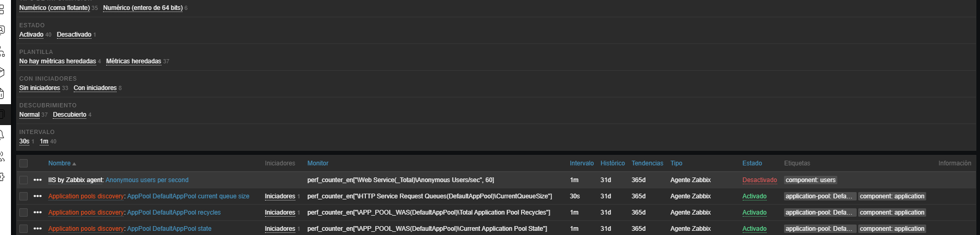This screenshot has width=980, height=235.
Task: Check the box for Anonymous users per second
Action: (x=24, y=180)
